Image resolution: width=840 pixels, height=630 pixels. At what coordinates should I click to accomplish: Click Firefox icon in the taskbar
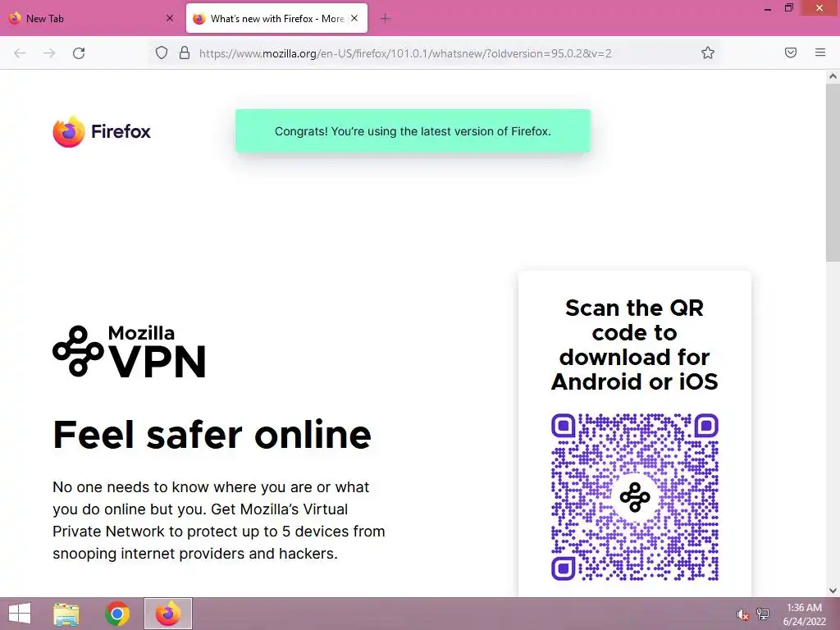click(x=168, y=614)
